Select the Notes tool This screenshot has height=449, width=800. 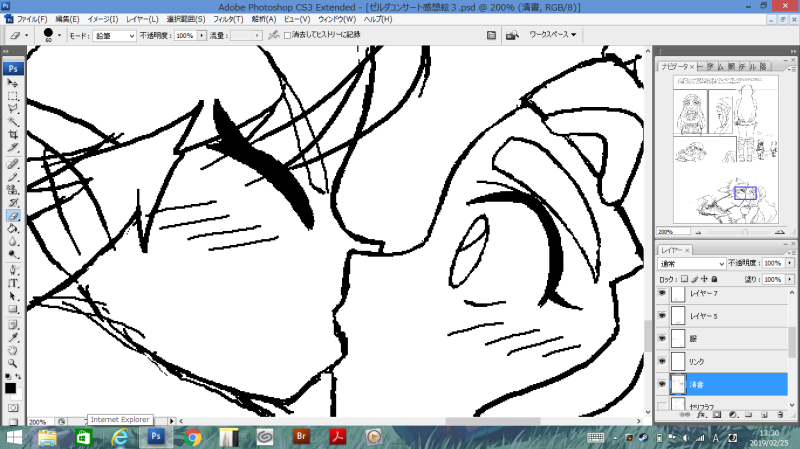(13, 325)
